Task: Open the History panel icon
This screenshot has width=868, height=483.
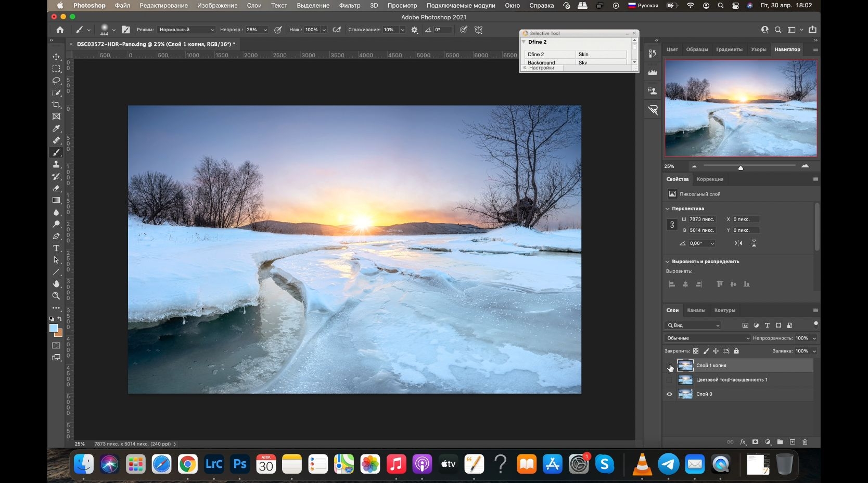Action: (x=653, y=54)
